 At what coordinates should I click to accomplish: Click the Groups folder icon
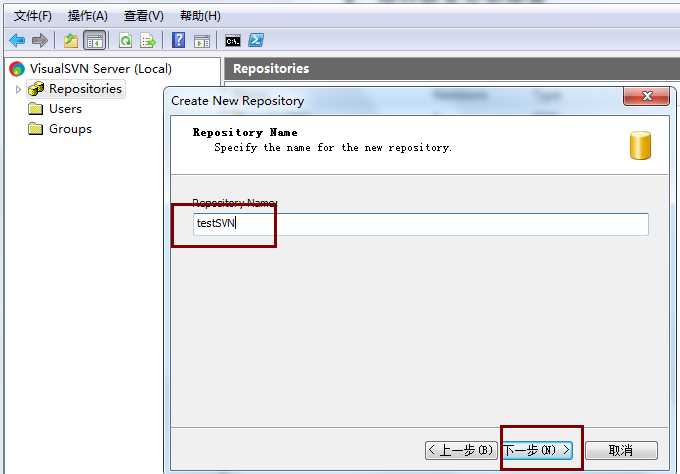coord(36,129)
